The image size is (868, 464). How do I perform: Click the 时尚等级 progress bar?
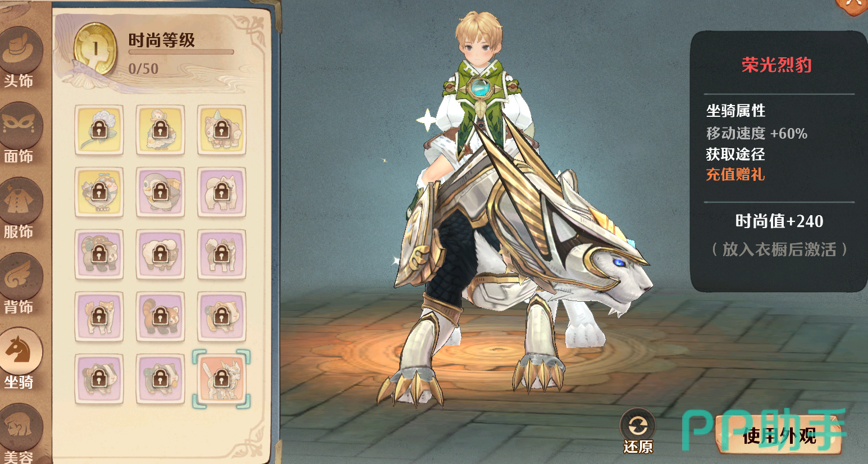tap(181, 52)
